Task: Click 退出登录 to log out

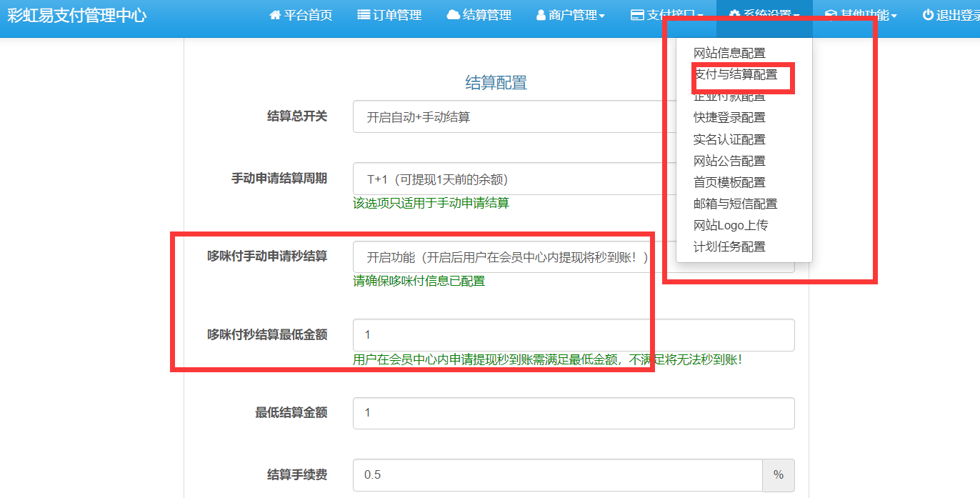Action: [950, 15]
